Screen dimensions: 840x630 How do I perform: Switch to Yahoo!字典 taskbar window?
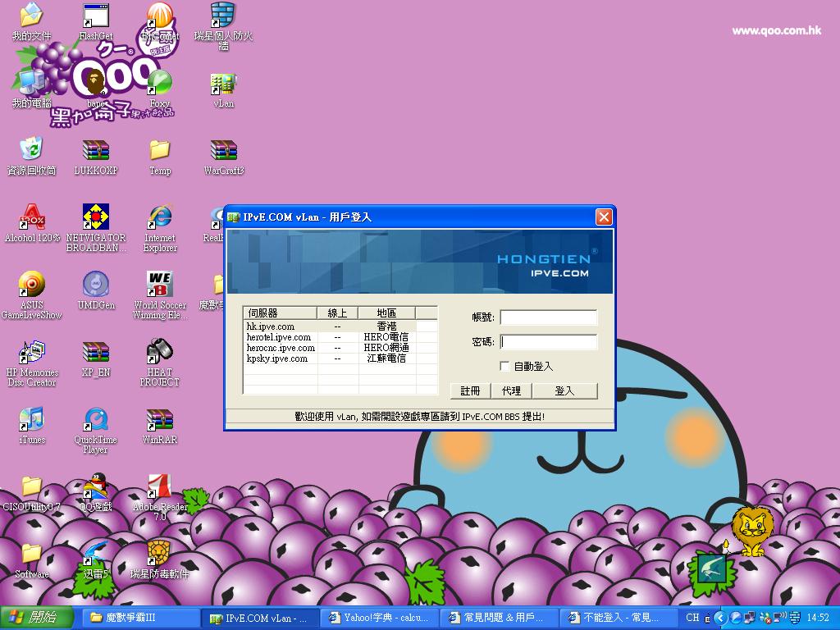[380, 618]
